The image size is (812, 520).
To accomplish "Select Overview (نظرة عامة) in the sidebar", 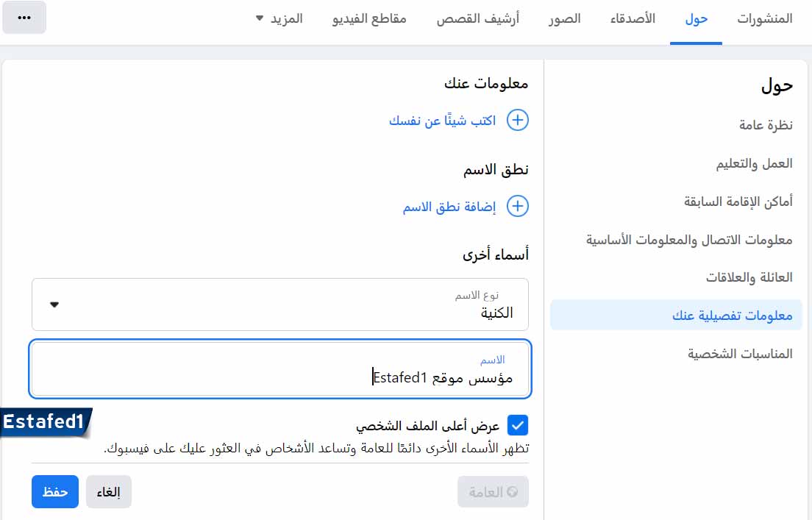I will point(766,125).
